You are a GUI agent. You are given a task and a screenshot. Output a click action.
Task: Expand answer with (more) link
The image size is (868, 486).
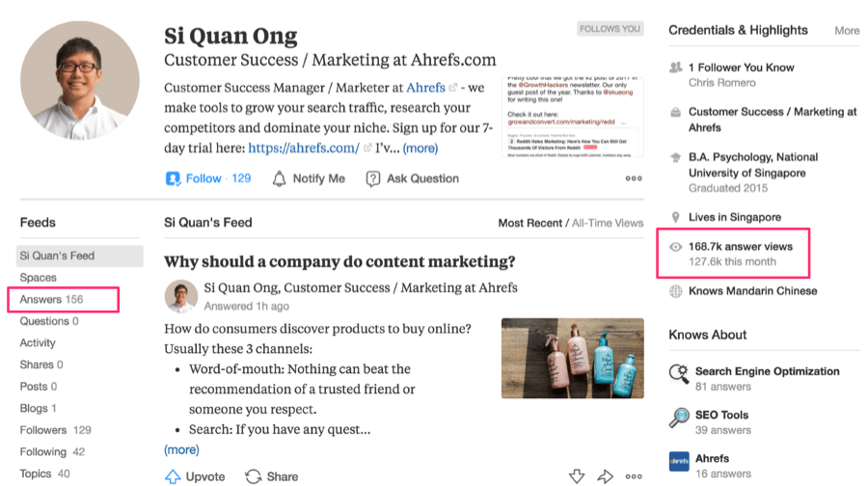pos(181,449)
